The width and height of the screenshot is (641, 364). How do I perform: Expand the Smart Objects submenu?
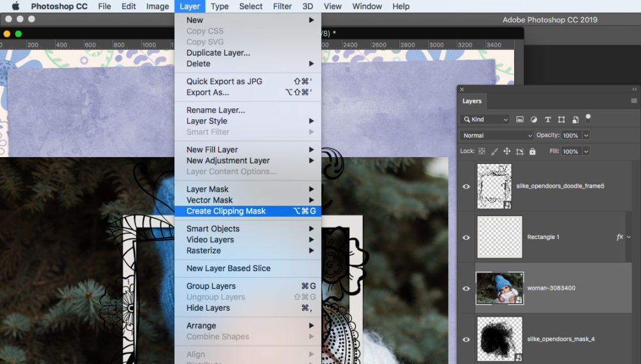pos(247,229)
